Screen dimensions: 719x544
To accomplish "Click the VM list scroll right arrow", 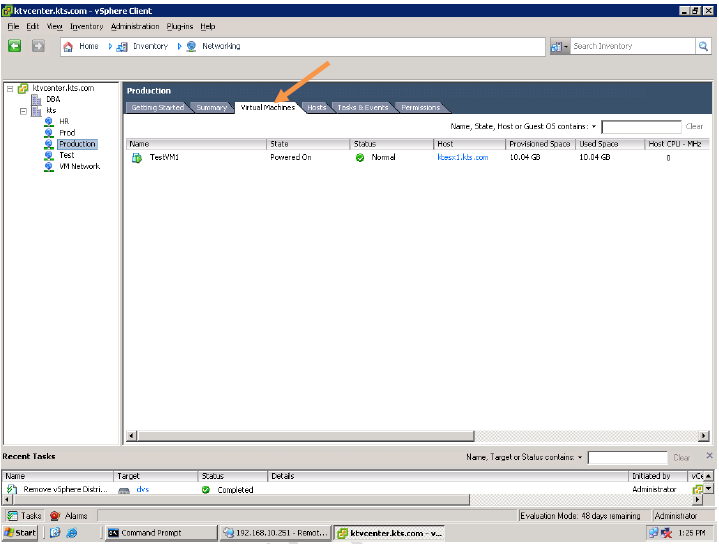I will (x=703, y=436).
